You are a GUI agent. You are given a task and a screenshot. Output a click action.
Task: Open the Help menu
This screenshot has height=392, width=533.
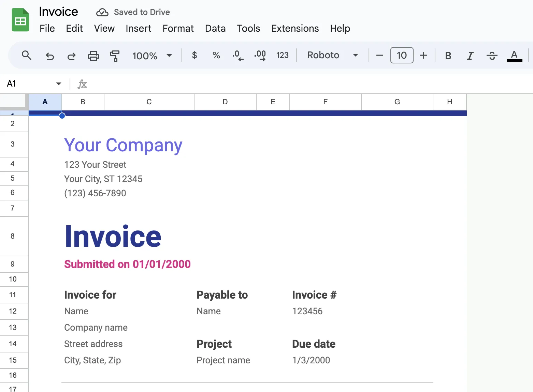[340, 28]
